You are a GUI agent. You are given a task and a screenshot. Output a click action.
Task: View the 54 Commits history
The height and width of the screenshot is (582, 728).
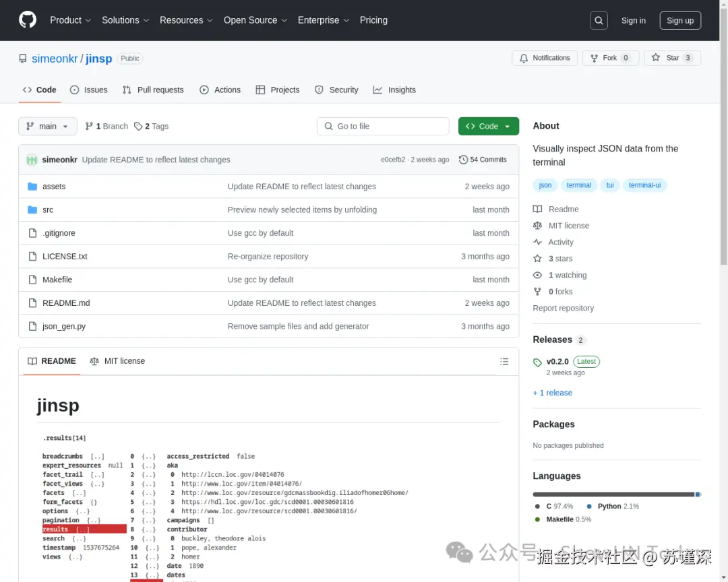[x=483, y=160]
